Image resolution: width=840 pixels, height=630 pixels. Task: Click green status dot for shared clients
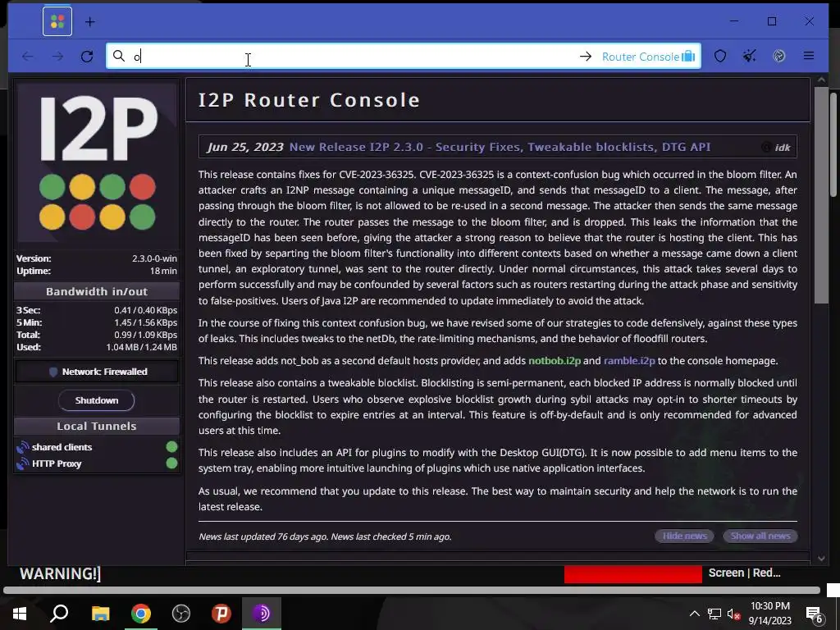point(171,447)
